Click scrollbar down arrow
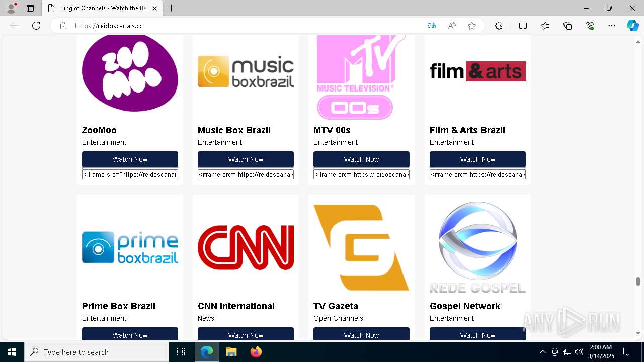This screenshot has height=362, width=644. pyautogui.click(x=638, y=333)
